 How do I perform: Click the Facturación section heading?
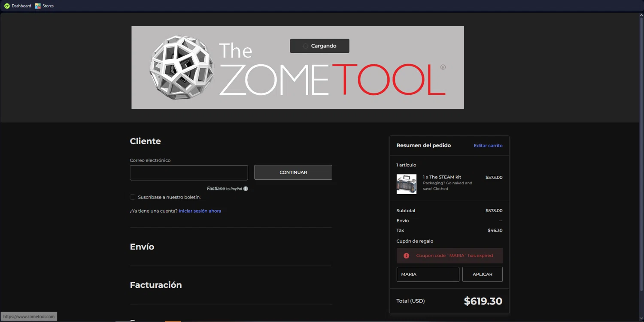pos(156,285)
